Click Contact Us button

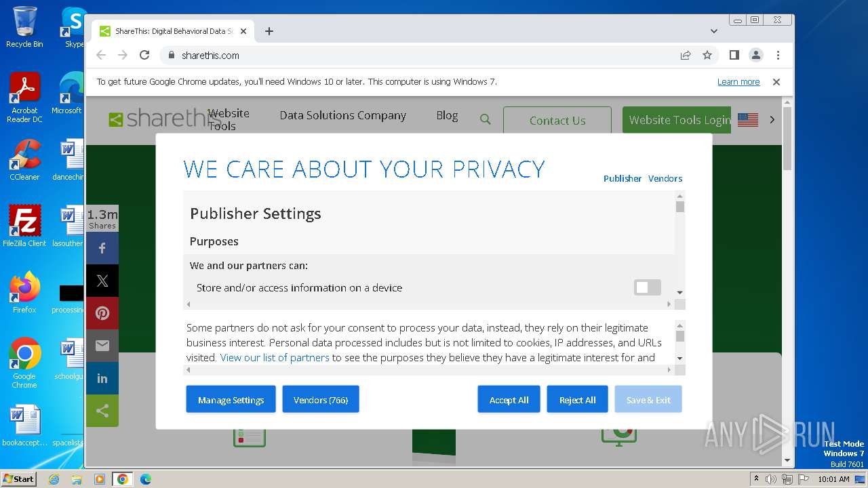coord(557,120)
